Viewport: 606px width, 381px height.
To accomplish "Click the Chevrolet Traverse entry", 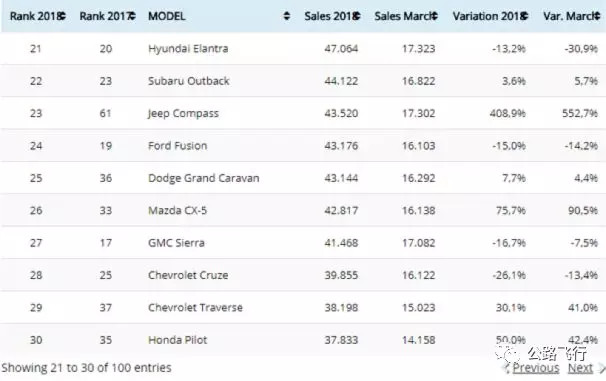I will point(195,308).
